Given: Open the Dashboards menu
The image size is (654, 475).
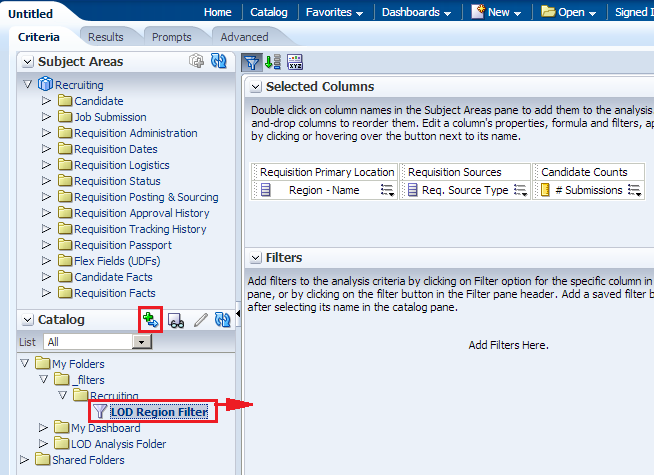Looking at the screenshot, I should point(416,12).
